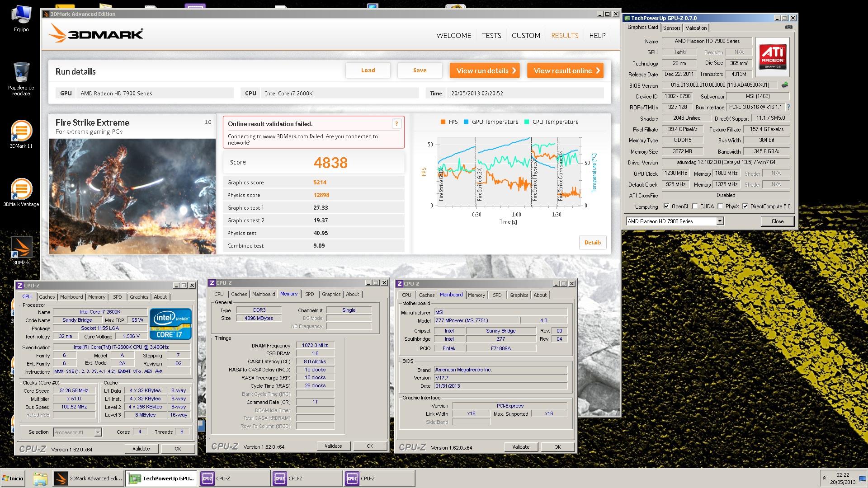
Task: Click title icon of CPU-Z Memory window
Action: (212, 283)
